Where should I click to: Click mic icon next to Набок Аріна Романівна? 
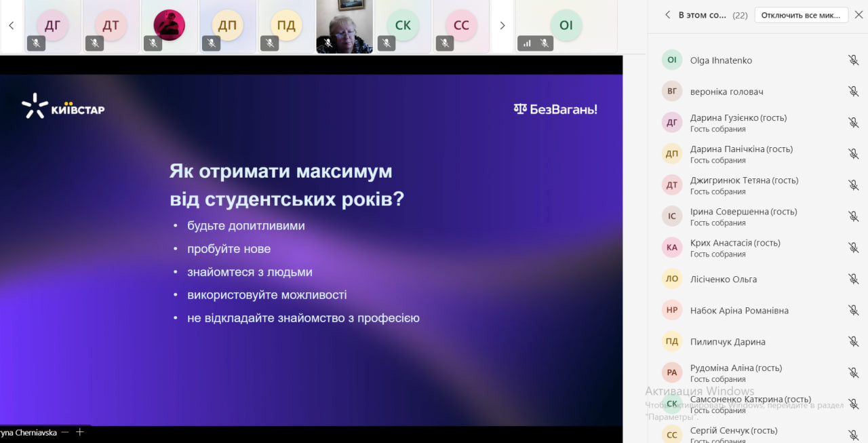point(853,310)
